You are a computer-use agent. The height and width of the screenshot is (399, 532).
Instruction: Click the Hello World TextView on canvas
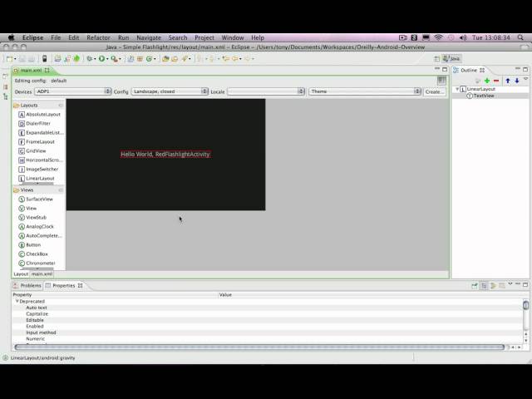165,155
